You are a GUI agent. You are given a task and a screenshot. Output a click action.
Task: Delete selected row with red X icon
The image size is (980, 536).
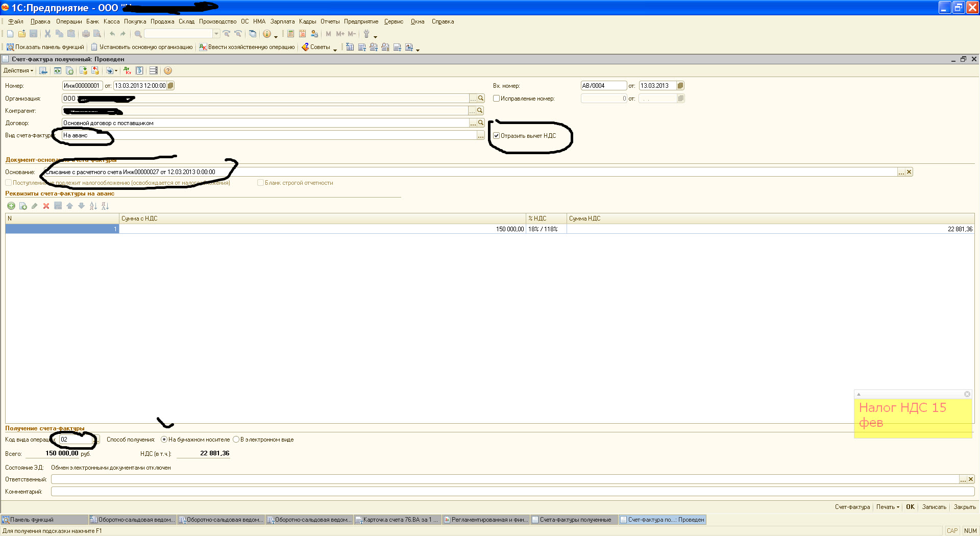click(46, 206)
